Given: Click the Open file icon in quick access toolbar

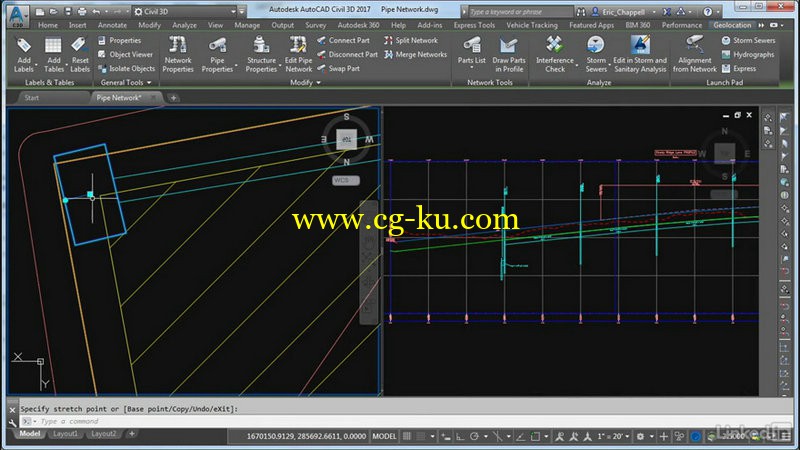Looking at the screenshot, I should [x=53, y=11].
